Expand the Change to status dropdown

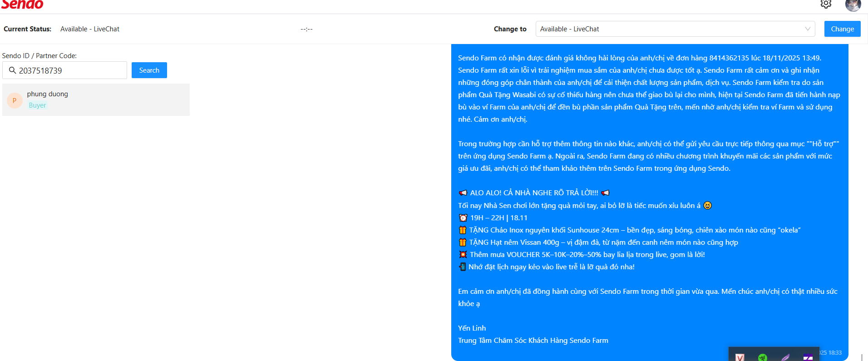coord(675,29)
